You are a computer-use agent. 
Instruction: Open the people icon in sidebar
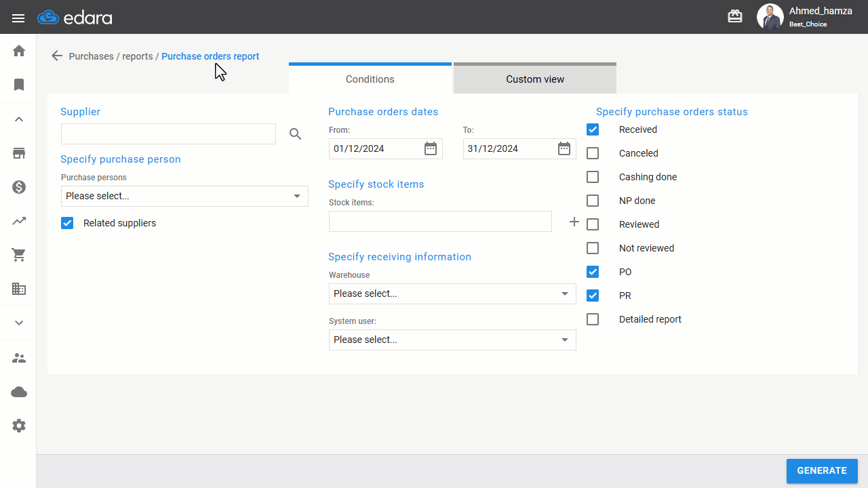pos(19,358)
